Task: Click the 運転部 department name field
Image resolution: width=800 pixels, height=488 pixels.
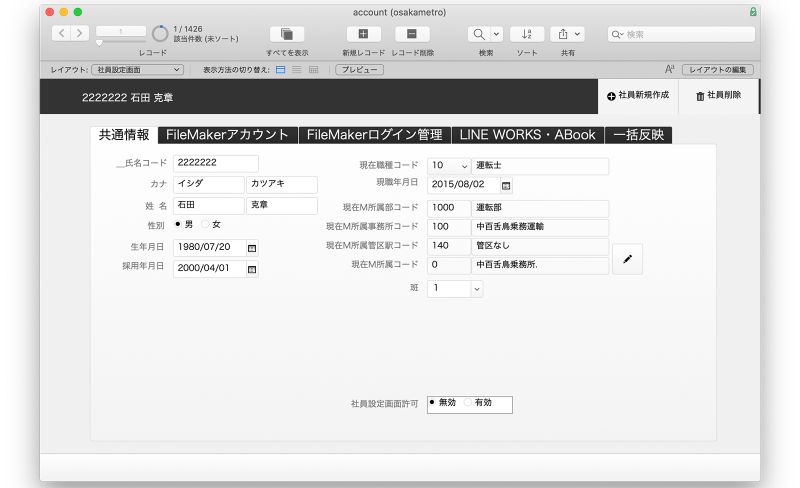Action: click(x=540, y=208)
